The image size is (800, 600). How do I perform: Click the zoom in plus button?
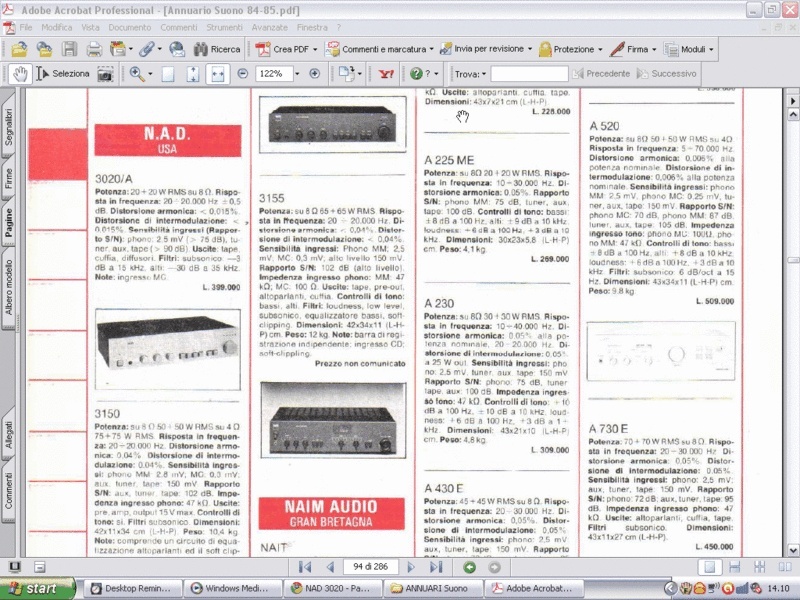(x=315, y=74)
